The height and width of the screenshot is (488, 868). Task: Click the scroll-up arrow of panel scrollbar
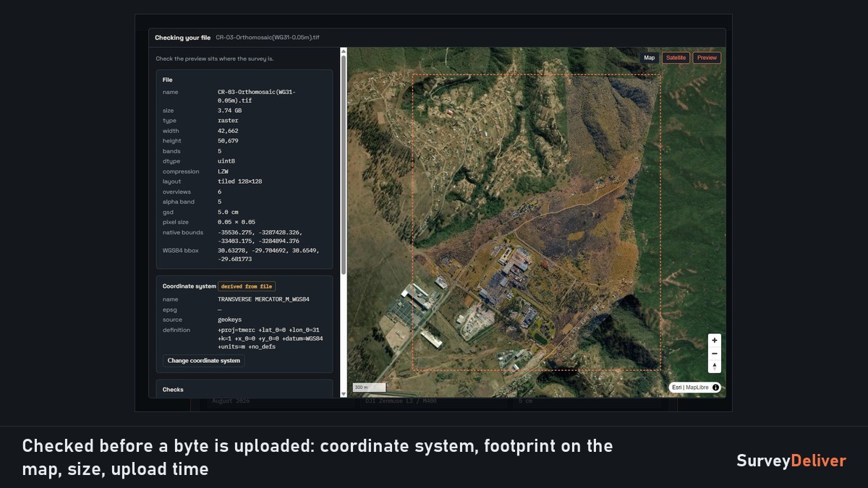point(344,51)
